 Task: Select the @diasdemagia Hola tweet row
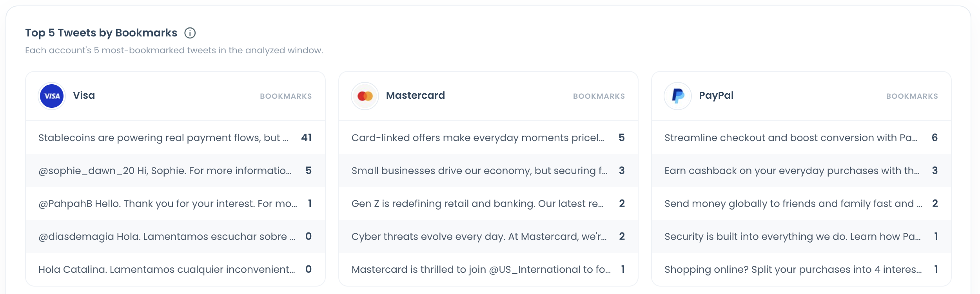click(175, 236)
